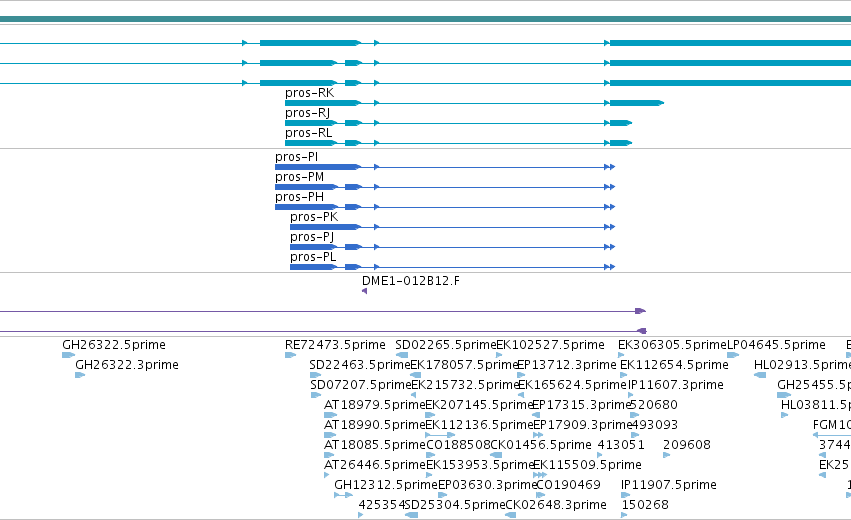Open the 520680 feature label
Viewport: 851px width, 520px height.
[x=655, y=405]
